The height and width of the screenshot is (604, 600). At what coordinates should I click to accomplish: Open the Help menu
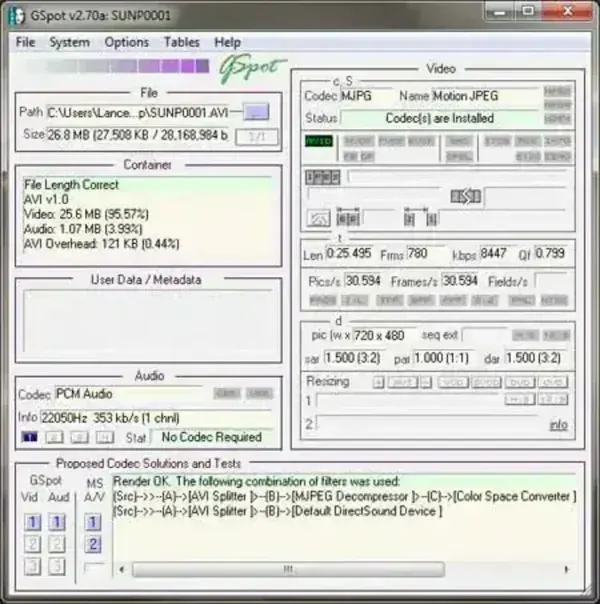[x=228, y=42]
